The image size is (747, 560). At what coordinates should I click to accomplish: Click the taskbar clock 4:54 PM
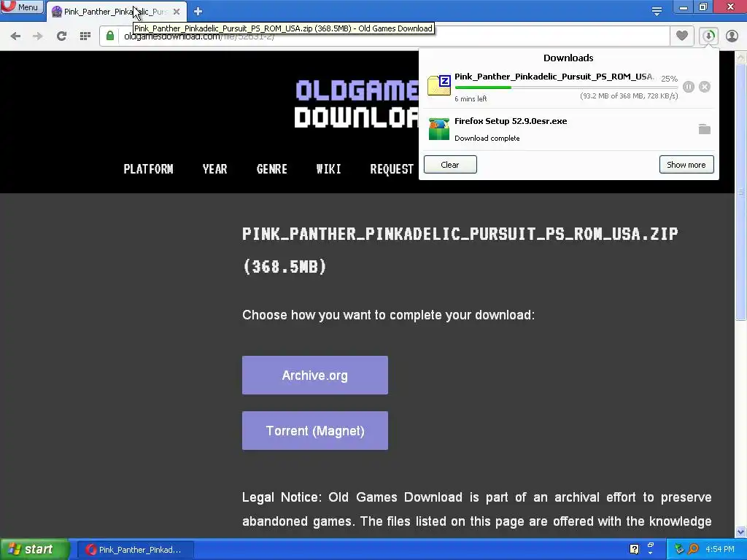tap(720, 550)
